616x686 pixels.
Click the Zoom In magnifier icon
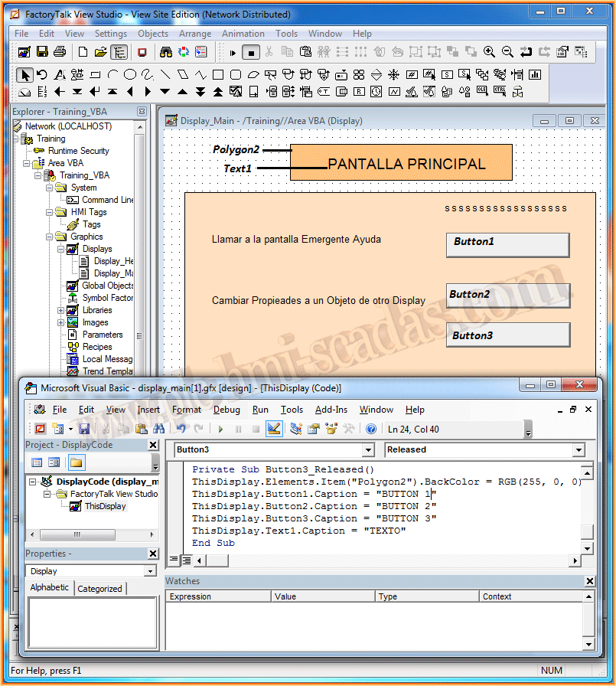[490, 52]
